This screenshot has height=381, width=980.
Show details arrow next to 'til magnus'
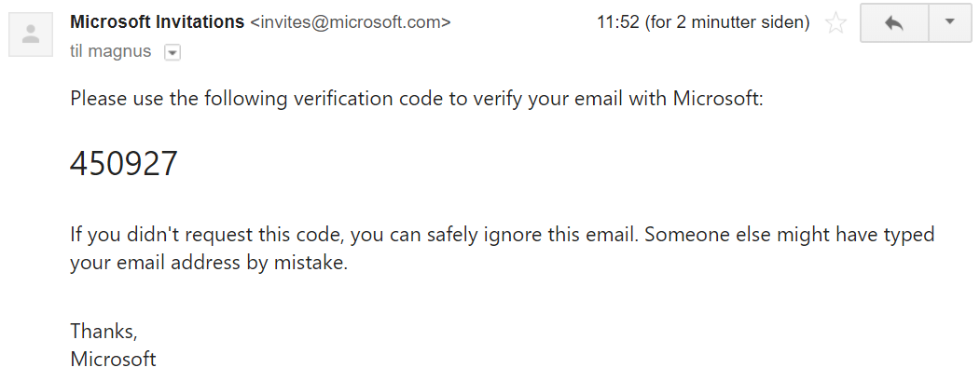click(x=172, y=53)
